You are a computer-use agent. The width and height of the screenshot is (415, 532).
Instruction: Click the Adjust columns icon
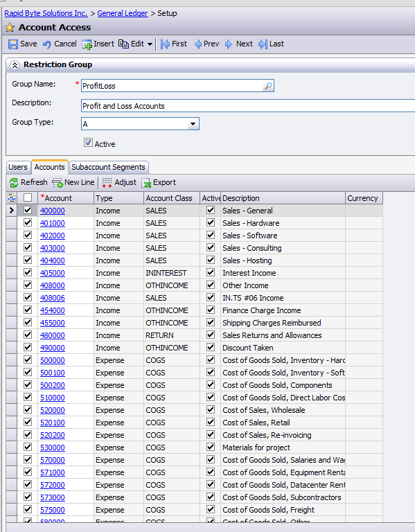(x=107, y=183)
